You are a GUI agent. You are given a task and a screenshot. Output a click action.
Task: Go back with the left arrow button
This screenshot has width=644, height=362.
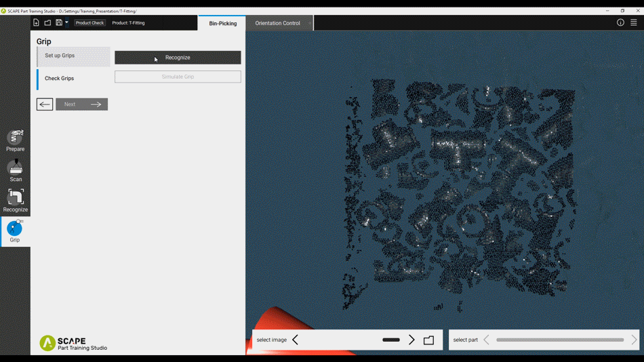44,104
